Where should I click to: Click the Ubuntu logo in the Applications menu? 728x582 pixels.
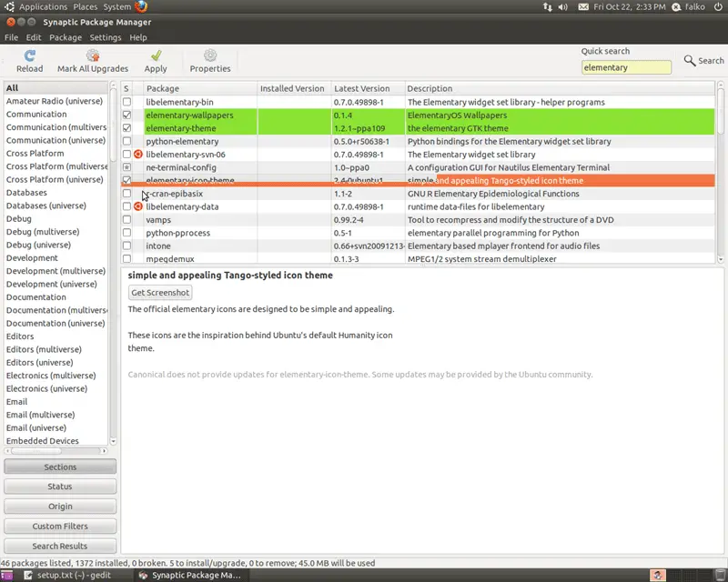pos(9,6)
